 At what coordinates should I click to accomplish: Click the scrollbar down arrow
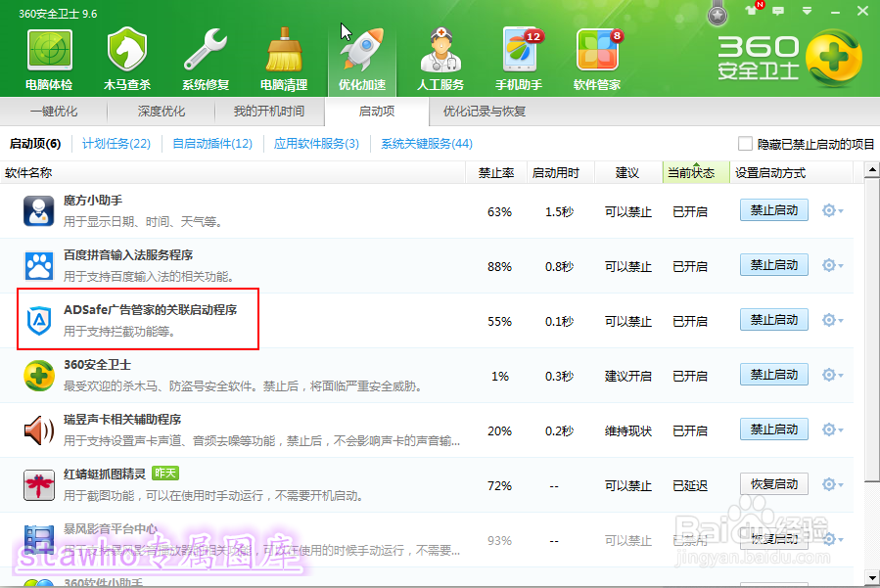click(870, 577)
